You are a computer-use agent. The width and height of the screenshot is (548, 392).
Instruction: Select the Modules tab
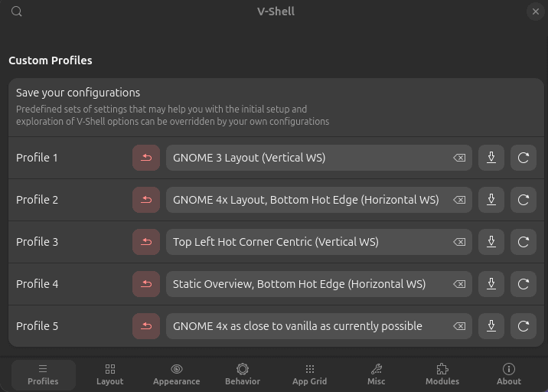coord(442,375)
